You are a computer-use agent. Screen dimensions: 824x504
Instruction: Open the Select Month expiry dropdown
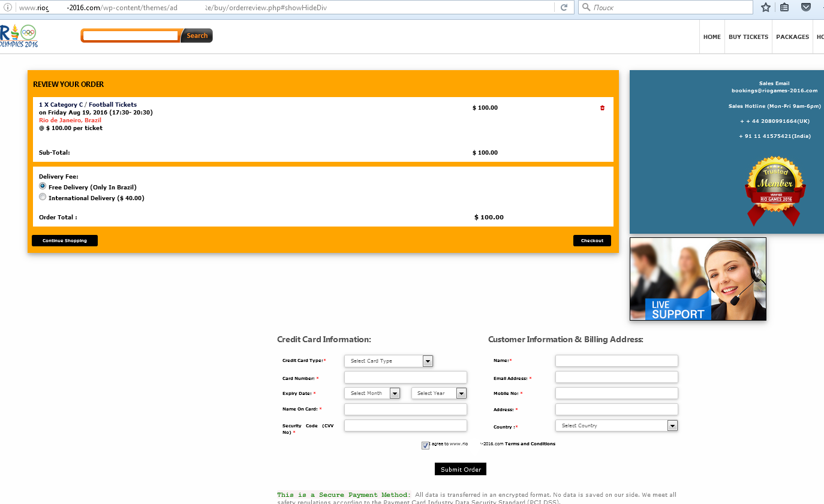tap(372, 393)
